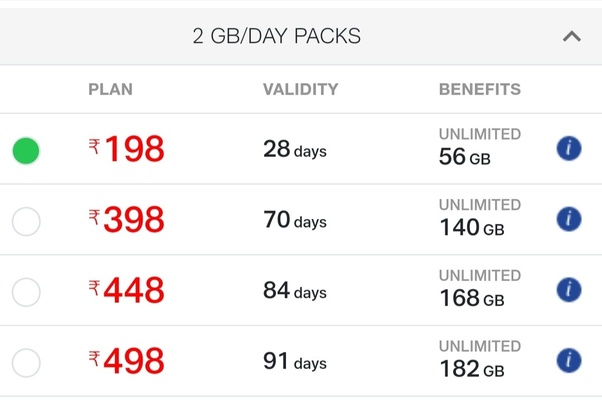The height and width of the screenshot is (412, 602).
Task: Click Unlimited 140 GB benefits text
Action: click(480, 218)
